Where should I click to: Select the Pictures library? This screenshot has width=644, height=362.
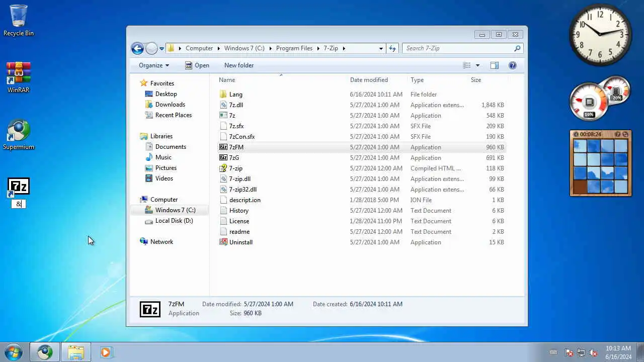point(166,168)
